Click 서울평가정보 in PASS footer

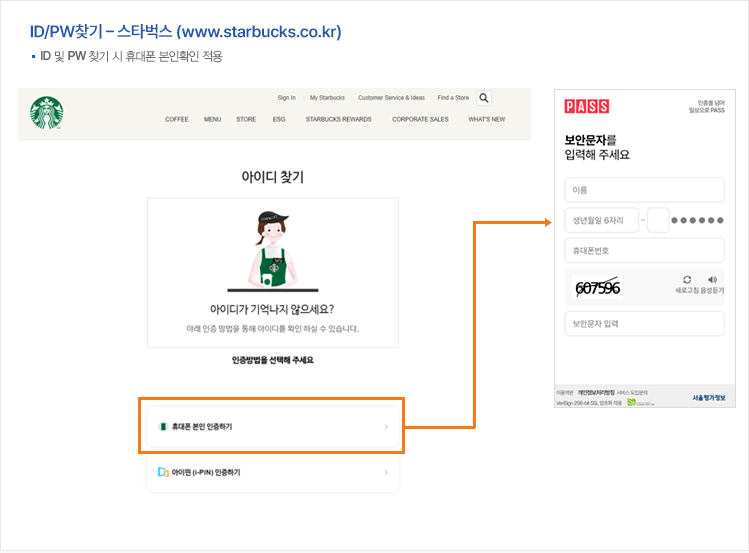tap(709, 398)
